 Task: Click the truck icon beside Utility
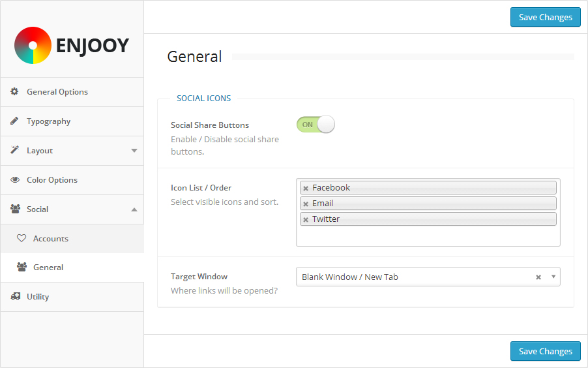[15, 297]
